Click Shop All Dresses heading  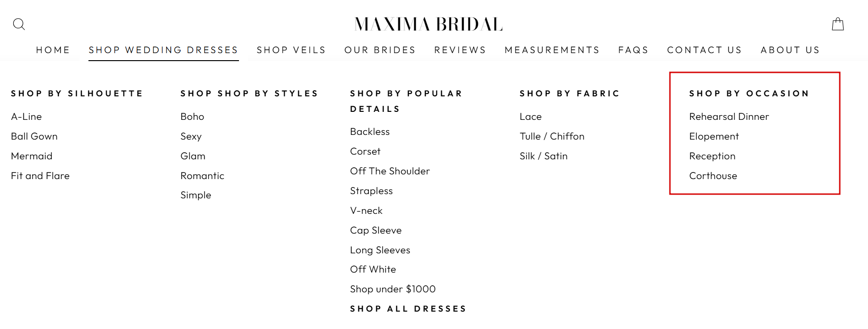click(408, 309)
